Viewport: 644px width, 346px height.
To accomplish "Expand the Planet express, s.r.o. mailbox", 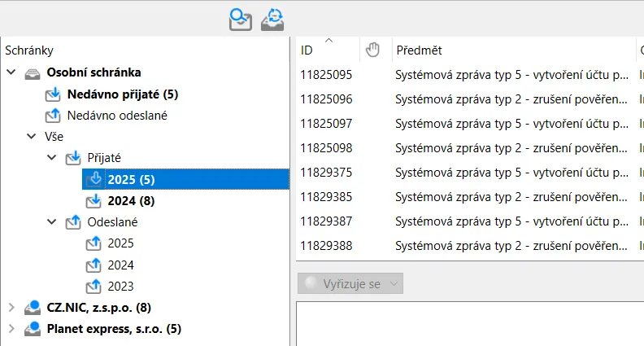I will 11,329.
